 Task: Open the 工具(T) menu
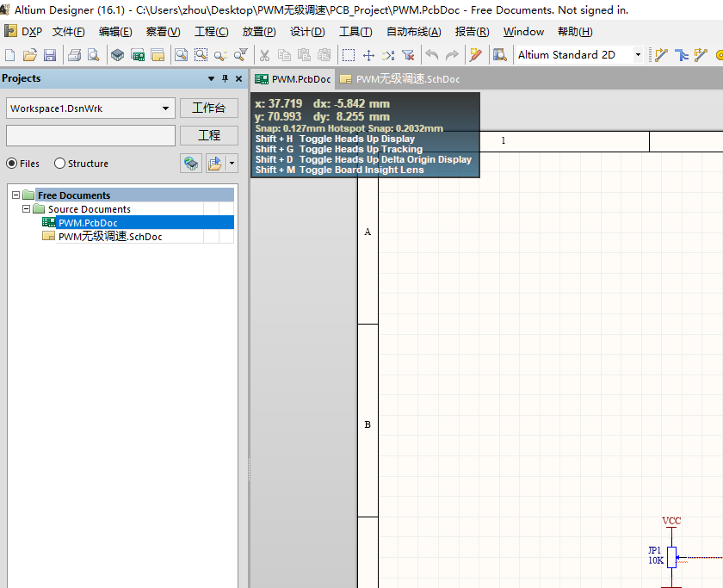tap(355, 31)
